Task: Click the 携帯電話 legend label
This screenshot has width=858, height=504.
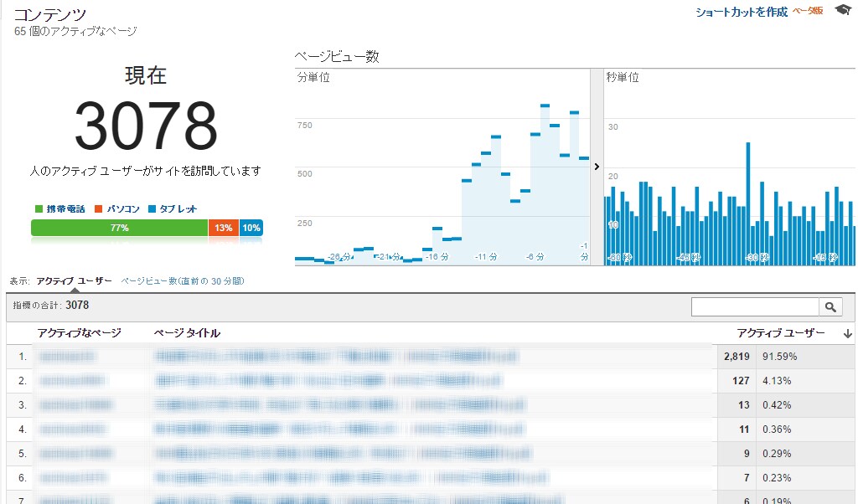Action: 65,208
